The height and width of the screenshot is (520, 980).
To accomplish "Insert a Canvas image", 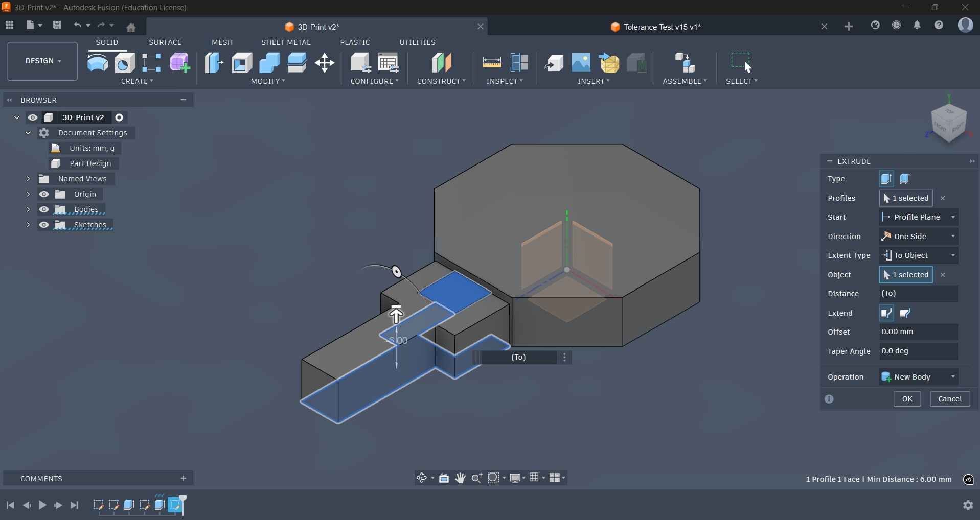I will point(581,62).
